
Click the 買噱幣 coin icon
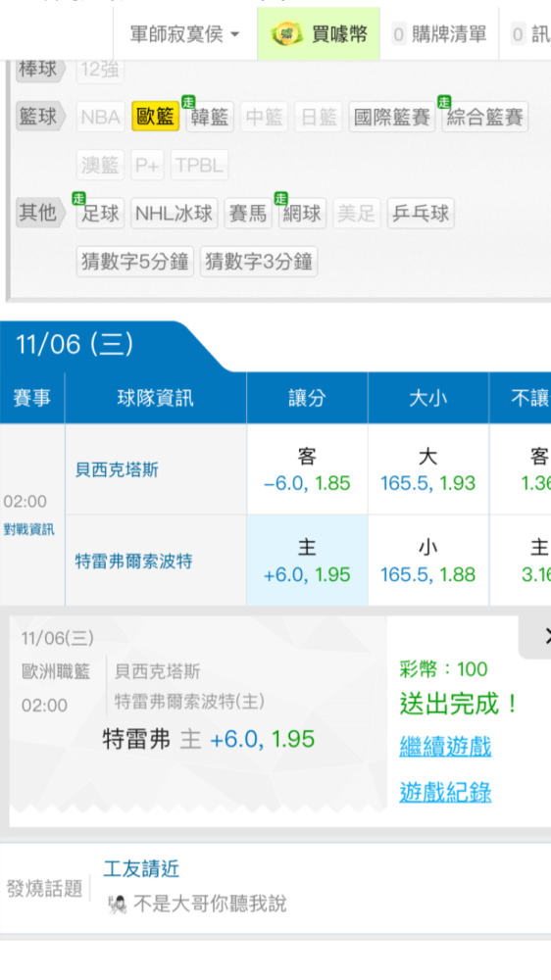[286, 33]
